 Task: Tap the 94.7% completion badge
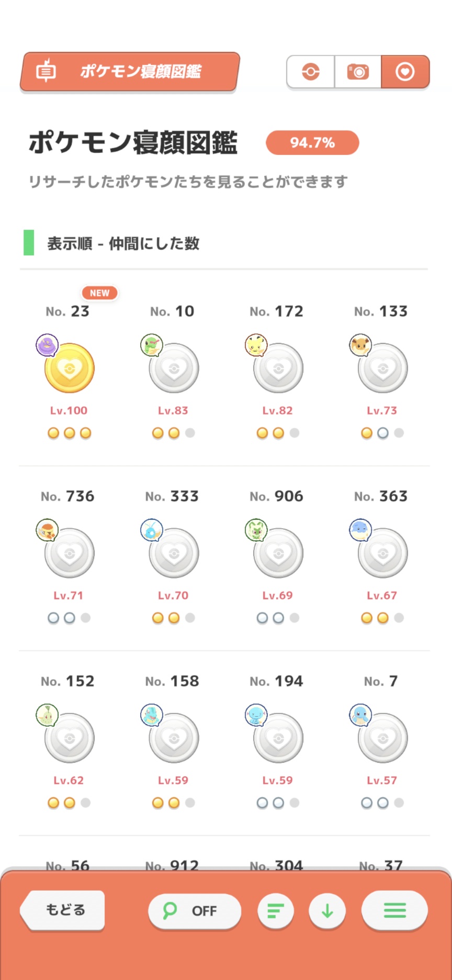point(312,142)
